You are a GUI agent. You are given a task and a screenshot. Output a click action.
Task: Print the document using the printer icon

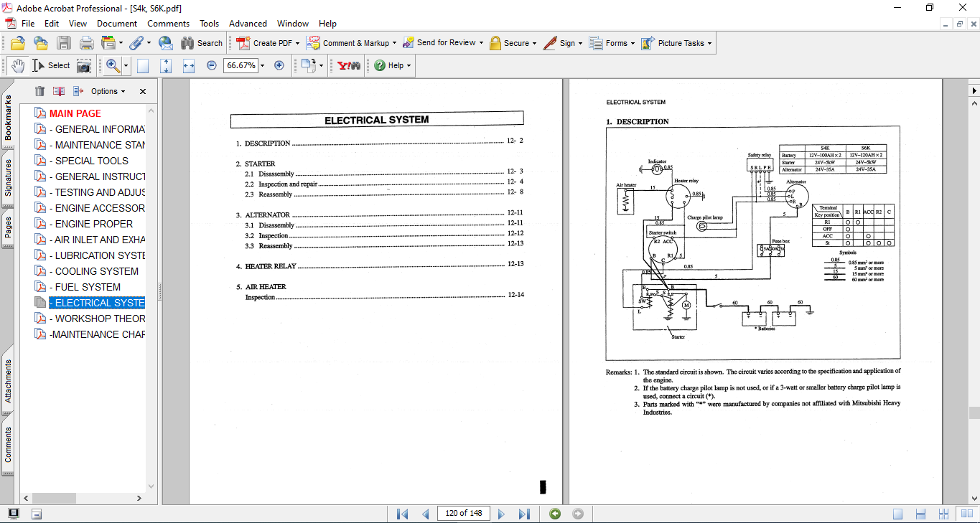click(x=86, y=43)
